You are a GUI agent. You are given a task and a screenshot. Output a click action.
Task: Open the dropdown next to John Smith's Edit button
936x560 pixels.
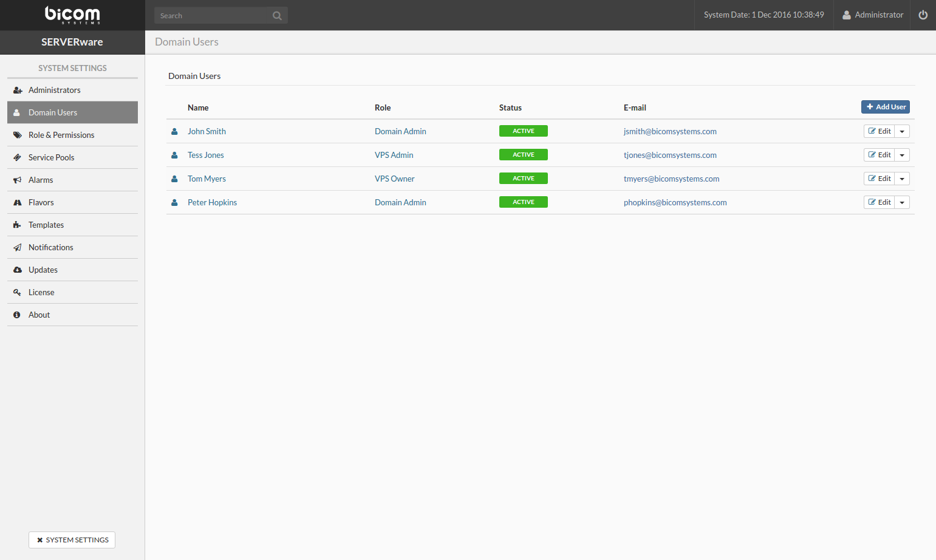click(902, 131)
